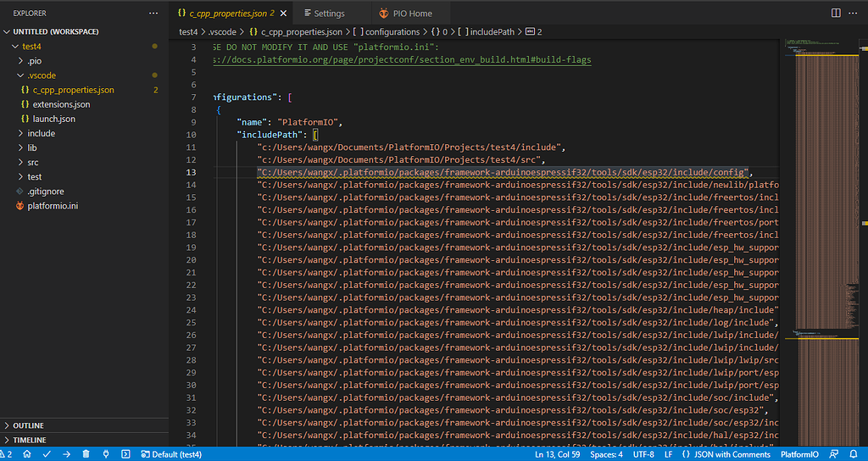Change indentation via Spaces: 4

pos(606,454)
